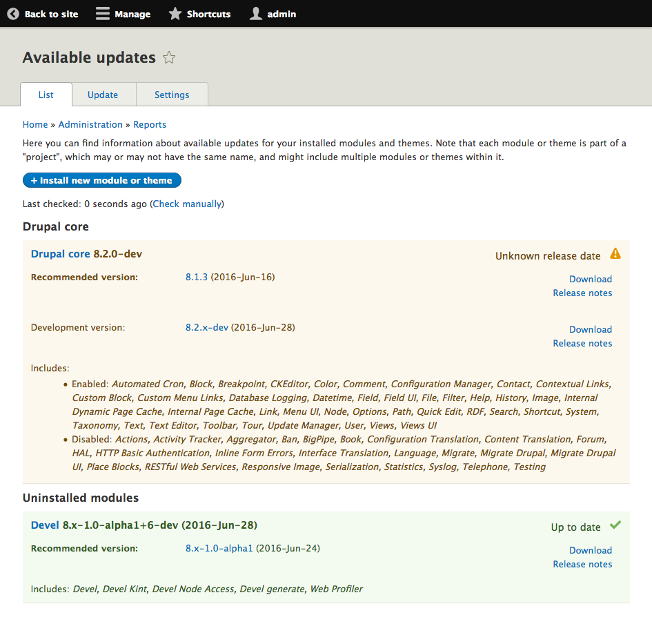
Task: Click the star beside Available updates title
Action: point(168,58)
